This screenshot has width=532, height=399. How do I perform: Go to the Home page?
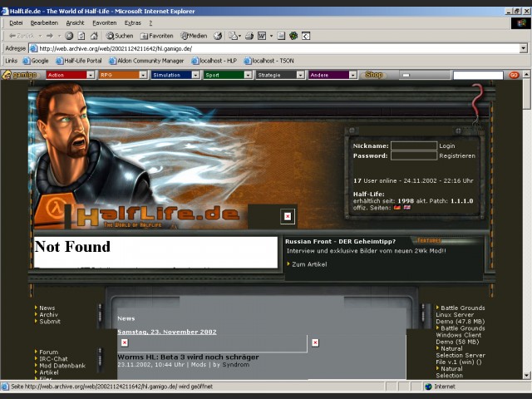pos(94,36)
